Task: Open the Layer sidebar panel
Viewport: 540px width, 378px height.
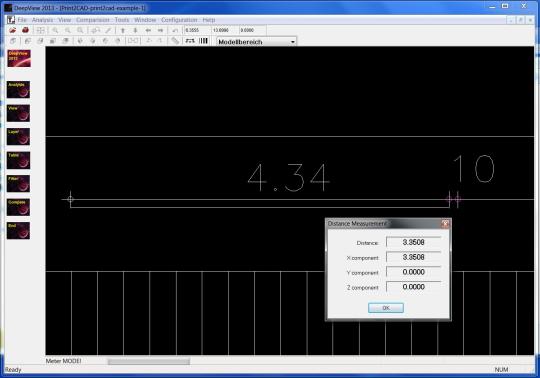Action: 18,137
